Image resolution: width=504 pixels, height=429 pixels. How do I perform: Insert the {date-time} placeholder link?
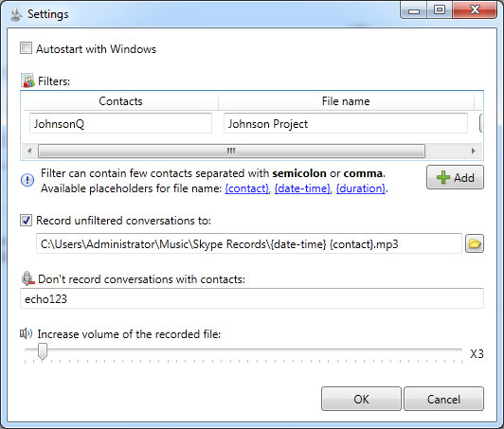pos(302,188)
